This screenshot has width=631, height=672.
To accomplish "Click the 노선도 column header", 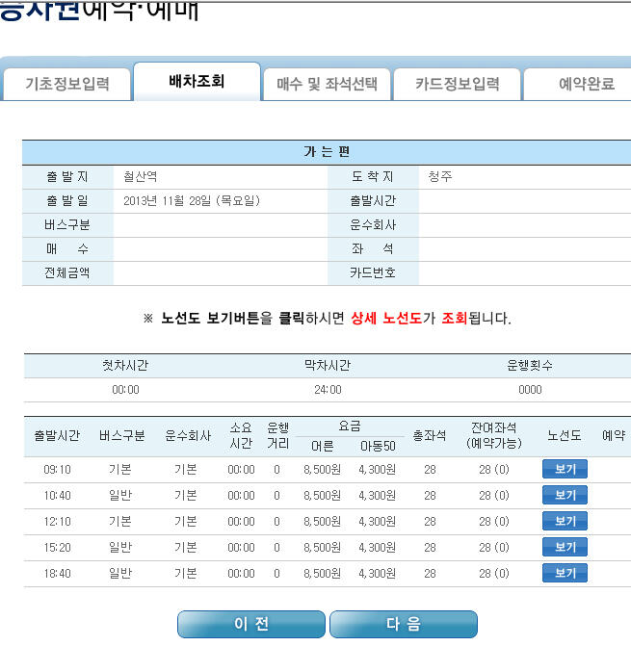I will 565,436.
